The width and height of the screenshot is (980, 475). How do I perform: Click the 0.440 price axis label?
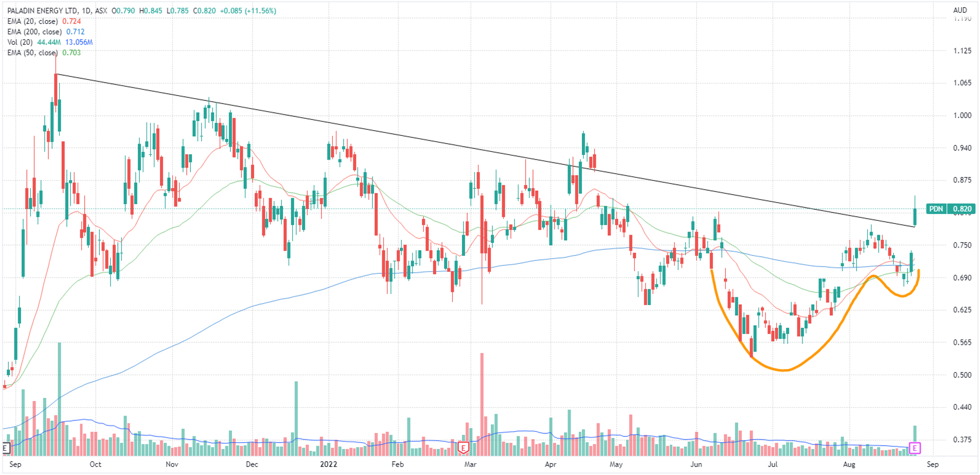tap(962, 407)
